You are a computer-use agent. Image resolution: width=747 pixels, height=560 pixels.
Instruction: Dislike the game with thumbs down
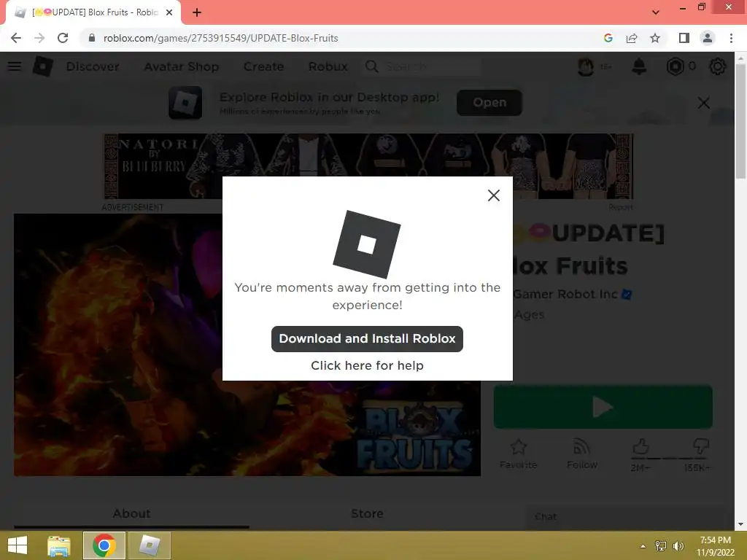point(700,447)
